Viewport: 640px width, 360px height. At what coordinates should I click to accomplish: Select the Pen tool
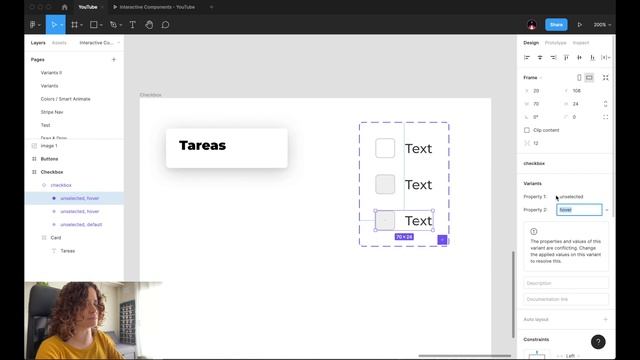point(113,25)
